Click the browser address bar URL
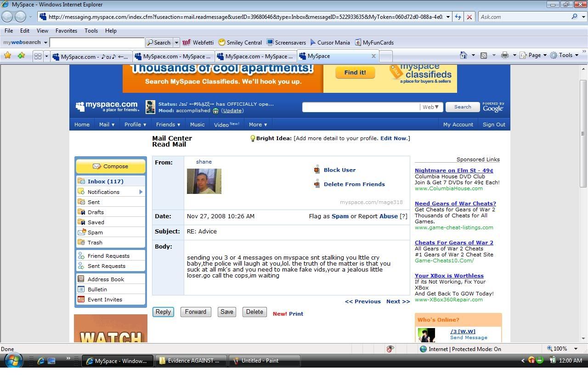 tap(245, 17)
